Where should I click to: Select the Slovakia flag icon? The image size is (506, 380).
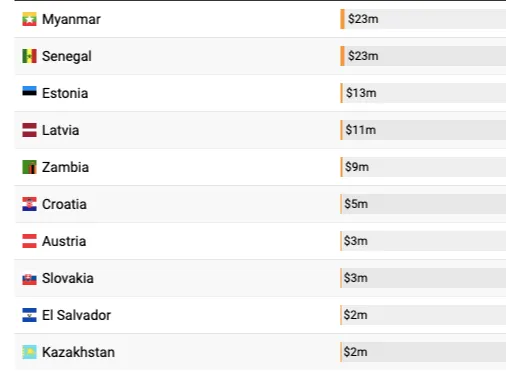[x=29, y=279]
